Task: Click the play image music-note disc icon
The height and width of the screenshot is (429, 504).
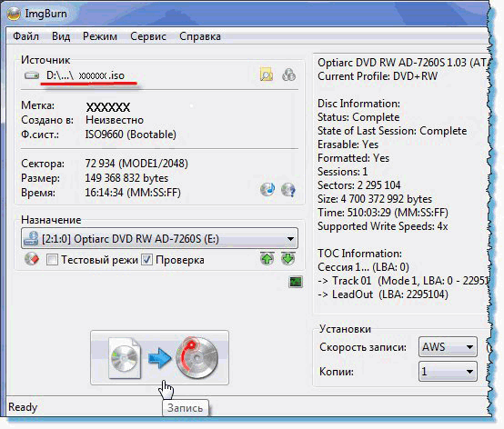Action: tap(267, 189)
